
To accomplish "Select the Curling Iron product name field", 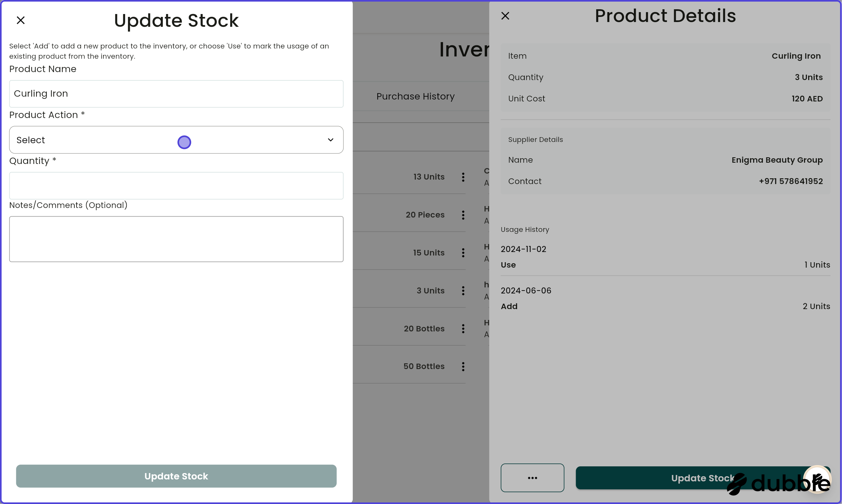I will [176, 94].
